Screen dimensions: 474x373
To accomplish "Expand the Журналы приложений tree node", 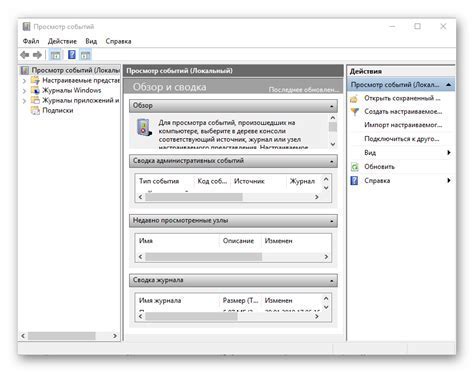I will point(24,101).
